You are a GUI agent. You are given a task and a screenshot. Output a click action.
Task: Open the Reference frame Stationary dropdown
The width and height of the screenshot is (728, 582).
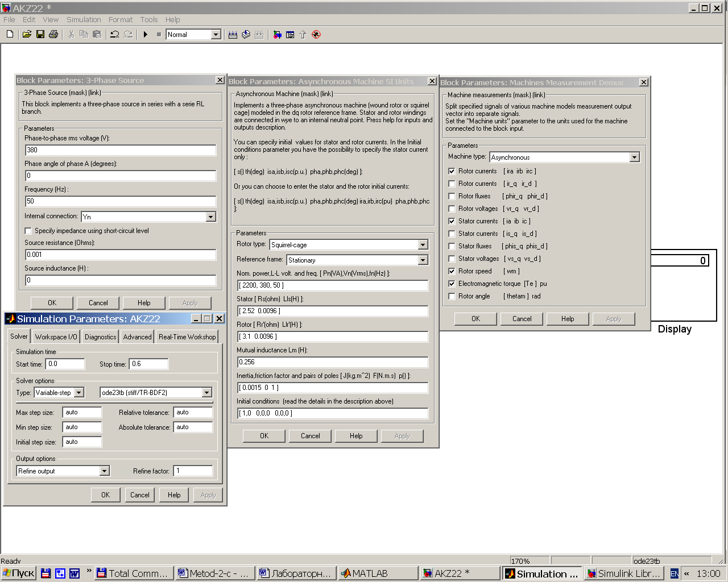423,260
